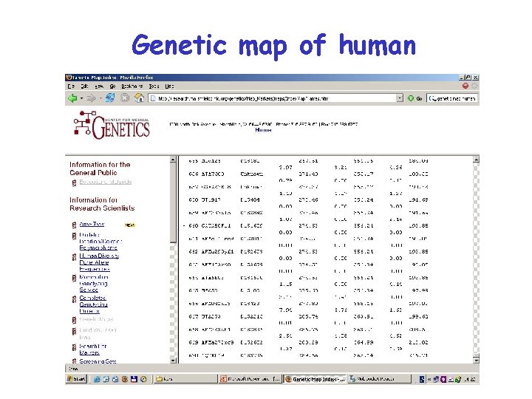The height and width of the screenshot is (399, 532).
Task: Click the system tray clock
Action: tap(470, 379)
